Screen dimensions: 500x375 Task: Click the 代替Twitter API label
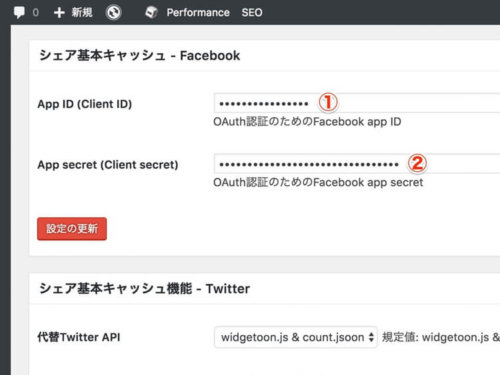click(79, 337)
